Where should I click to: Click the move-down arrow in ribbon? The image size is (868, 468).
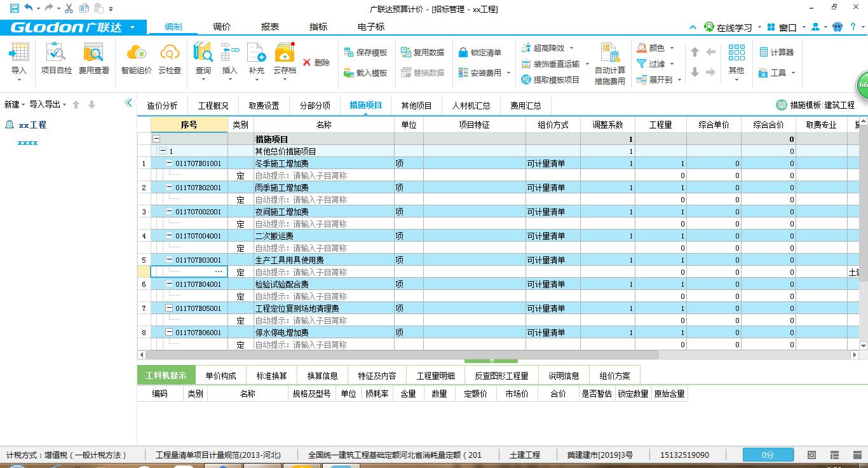tap(695, 72)
